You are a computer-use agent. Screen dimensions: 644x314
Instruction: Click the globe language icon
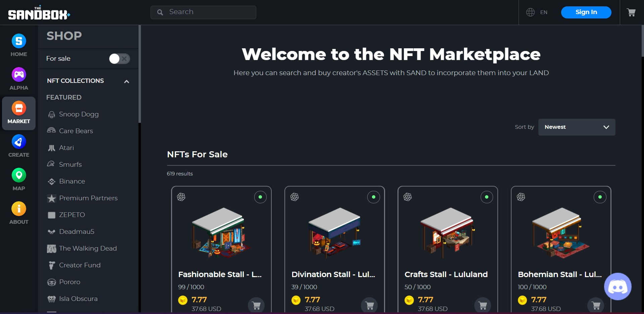click(x=530, y=12)
